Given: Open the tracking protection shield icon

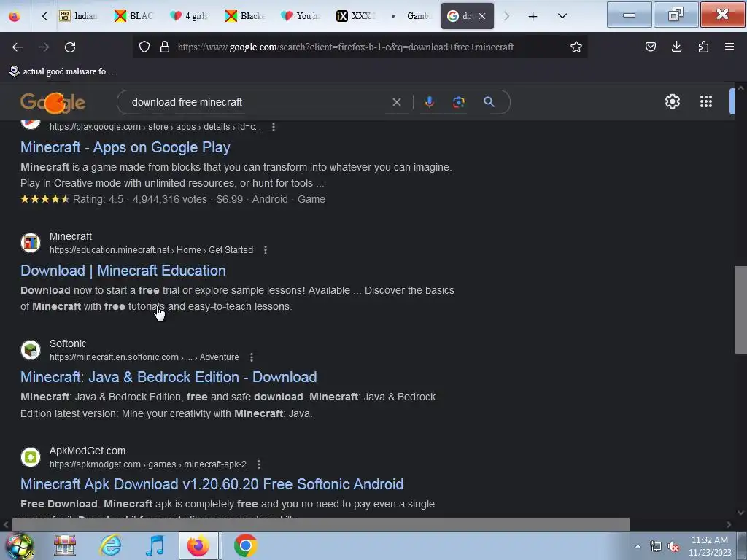Looking at the screenshot, I should click(144, 47).
